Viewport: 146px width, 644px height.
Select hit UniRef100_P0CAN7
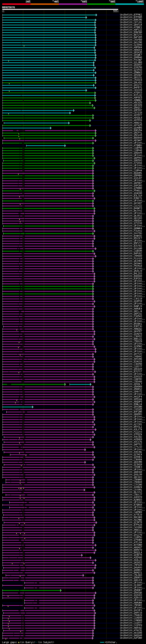pyautogui.click(x=131, y=60)
